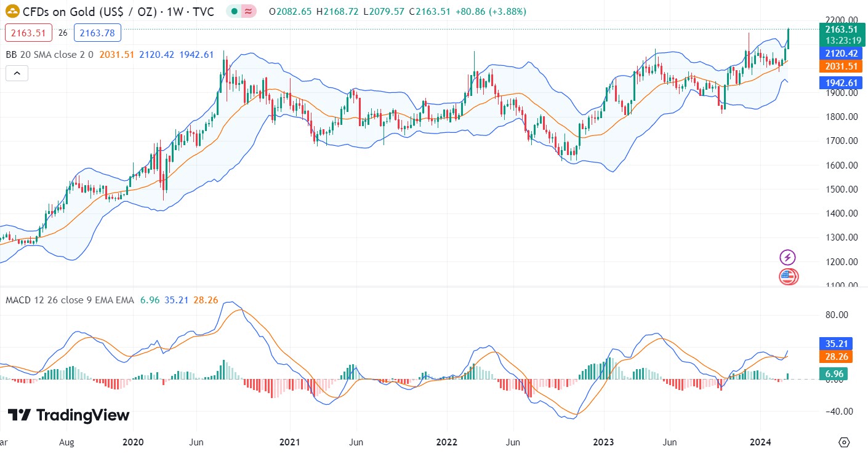Image resolution: width=868 pixels, height=454 pixels.
Task: Click the green market status dot
Action: pos(234,11)
